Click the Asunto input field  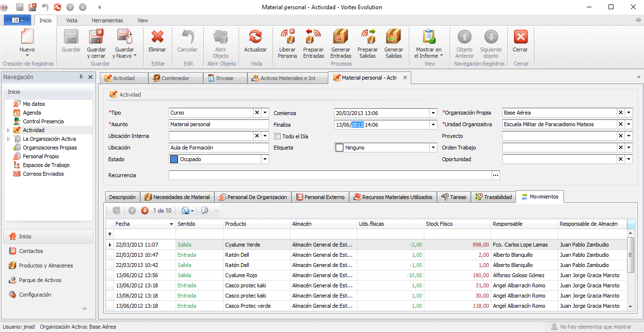click(x=219, y=124)
